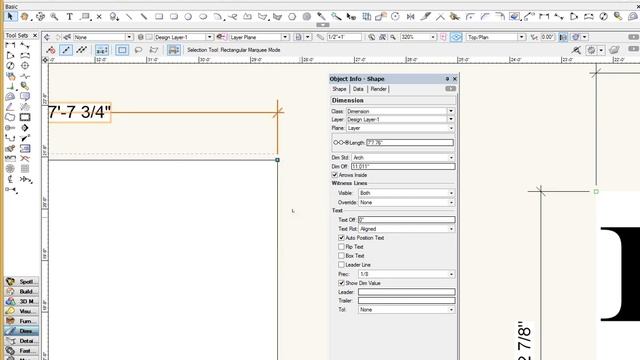Select the Pan hand tool
Viewport: 640px width, 360px height.
25,16
